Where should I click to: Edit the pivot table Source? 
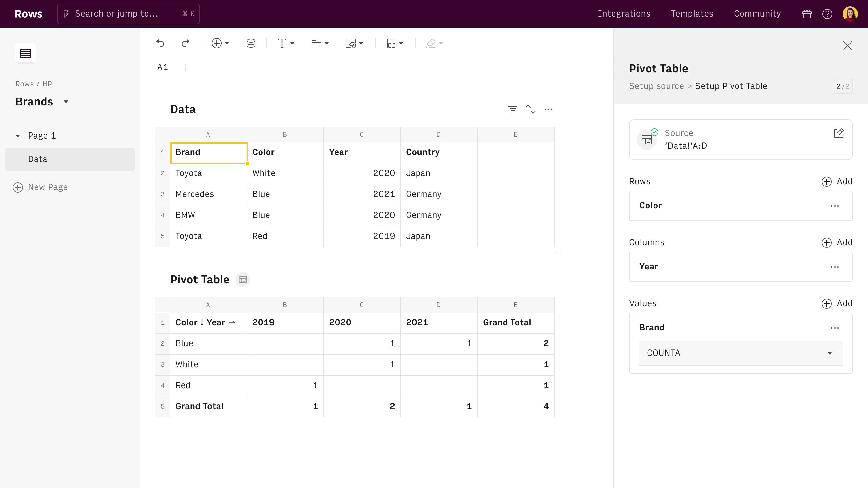pos(839,133)
